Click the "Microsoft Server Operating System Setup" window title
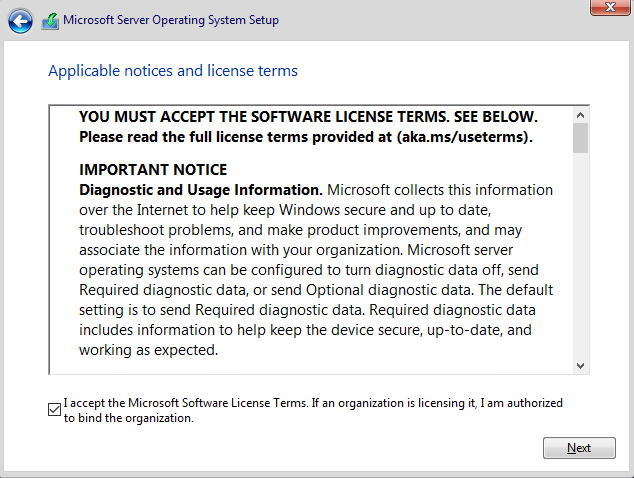 pyautogui.click(x=171, y=20)
